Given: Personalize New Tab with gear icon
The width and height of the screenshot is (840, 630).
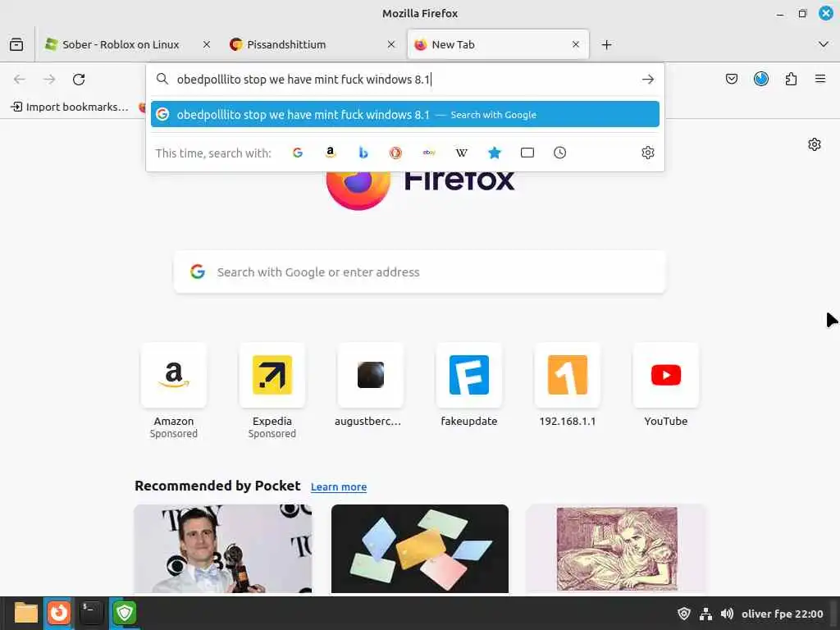Looking at the screenshot, I should pyautogui.click(x=815, y=144).
